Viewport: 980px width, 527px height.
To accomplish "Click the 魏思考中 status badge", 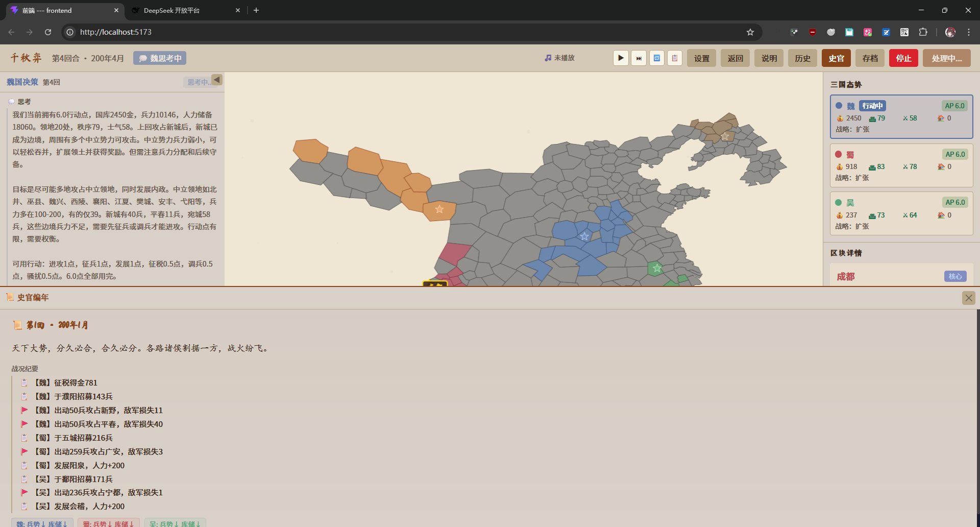I will click(160, 58).
